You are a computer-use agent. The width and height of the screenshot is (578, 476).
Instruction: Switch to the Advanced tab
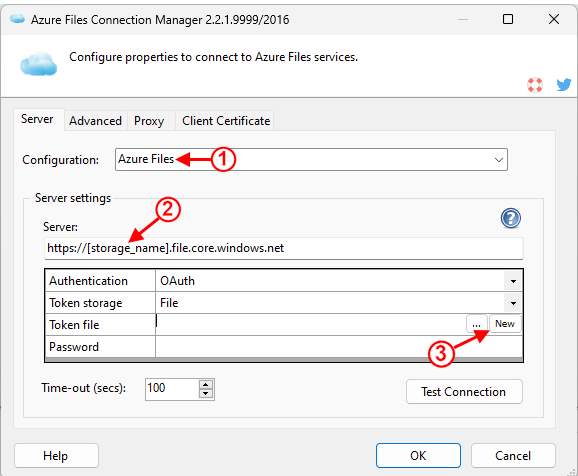95,121
